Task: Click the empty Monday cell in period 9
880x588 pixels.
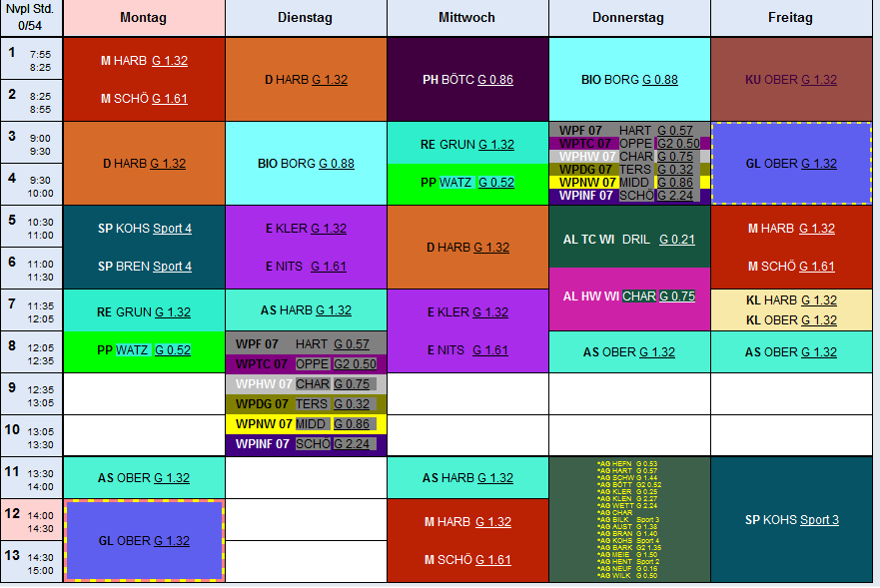Action: coord(143,393)
